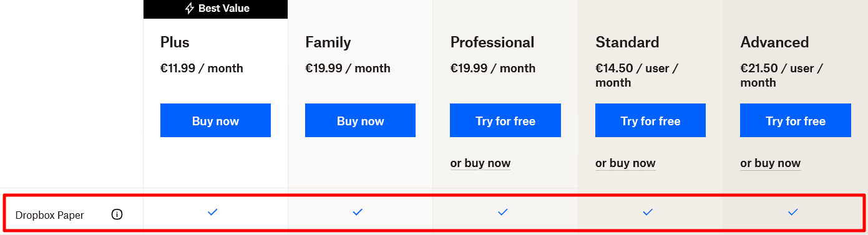Viewport: 868px width, 235px height.
Task: Click the Plus plan Dropbox Paper checkmark
Action: pos(212,213)
